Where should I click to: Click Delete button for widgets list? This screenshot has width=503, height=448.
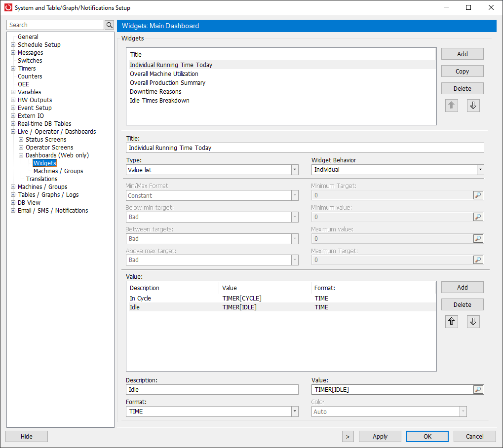pos(462,88)
